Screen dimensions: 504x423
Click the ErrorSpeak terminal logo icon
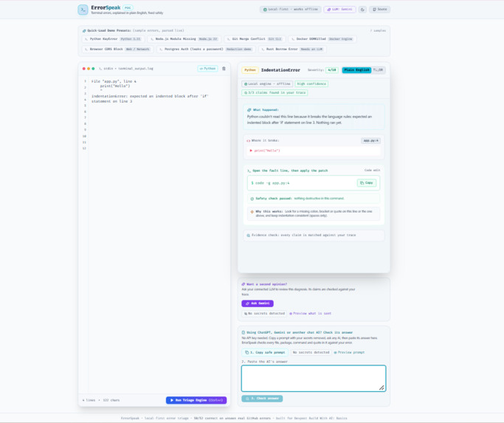pos(83,10)
